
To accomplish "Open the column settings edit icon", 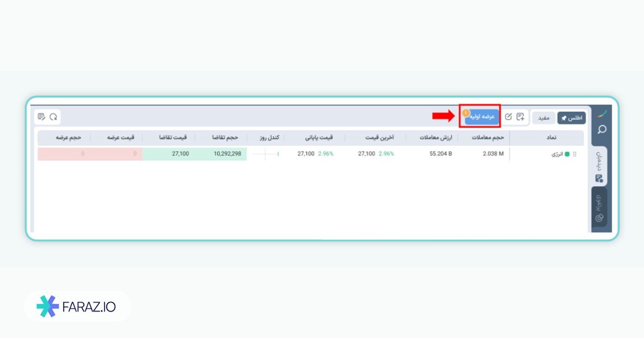I will [42, 116].
